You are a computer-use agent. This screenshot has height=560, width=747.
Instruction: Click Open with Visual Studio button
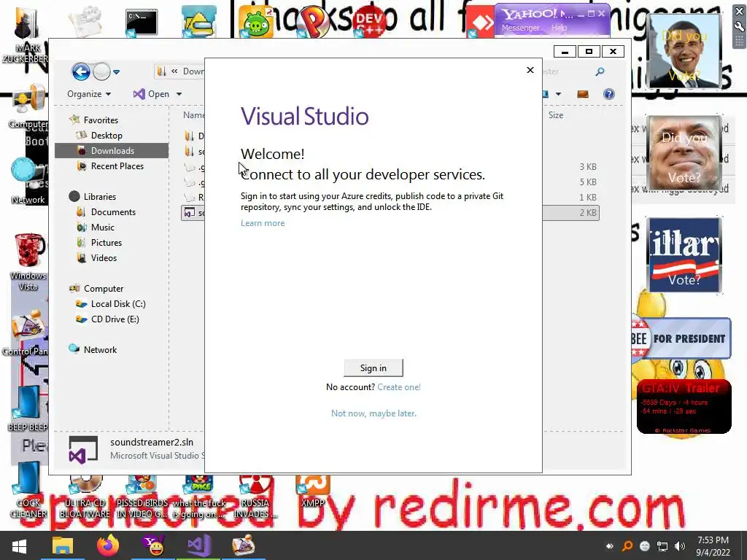click(152, 94)
